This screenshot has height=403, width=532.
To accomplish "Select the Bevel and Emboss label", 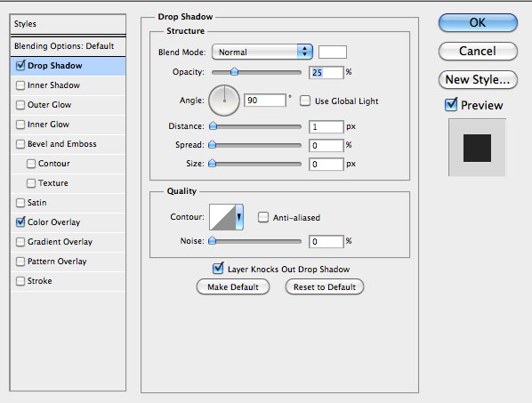I will tap(62, 144).
